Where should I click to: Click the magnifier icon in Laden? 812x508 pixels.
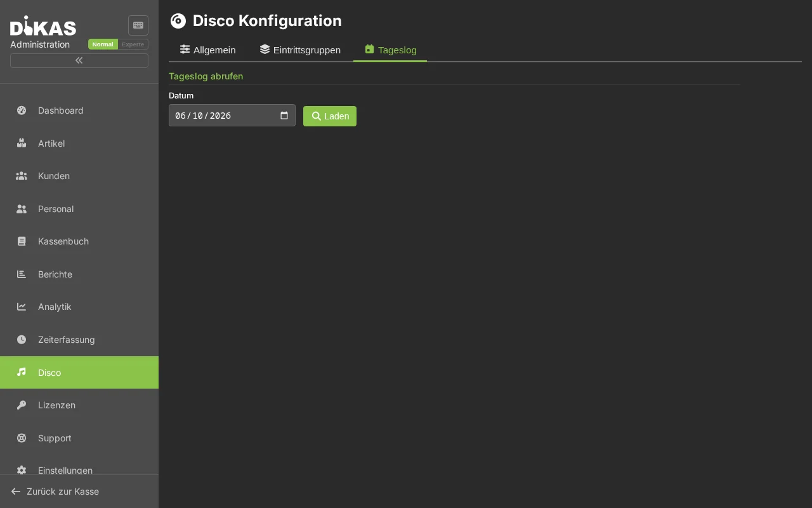(x=317, y=116)
